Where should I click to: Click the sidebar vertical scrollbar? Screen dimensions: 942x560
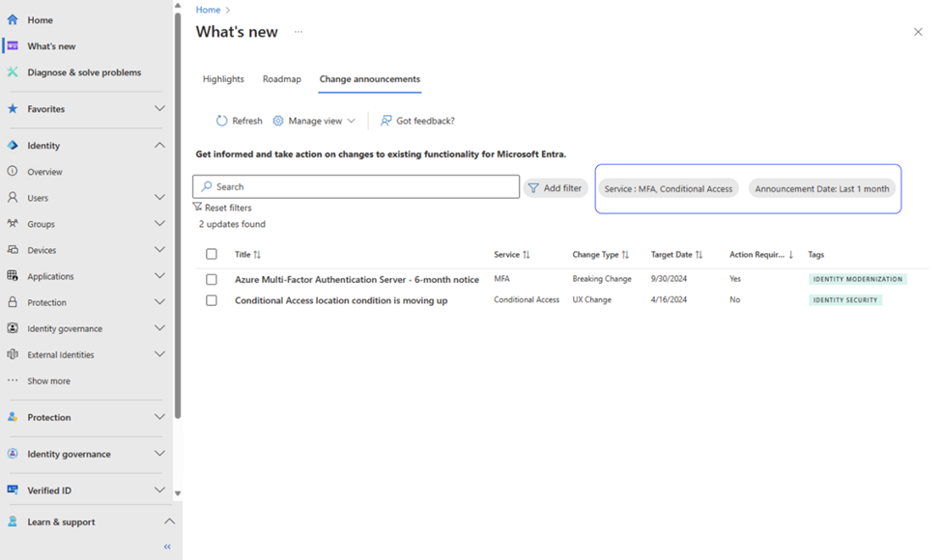click(178, 216)
